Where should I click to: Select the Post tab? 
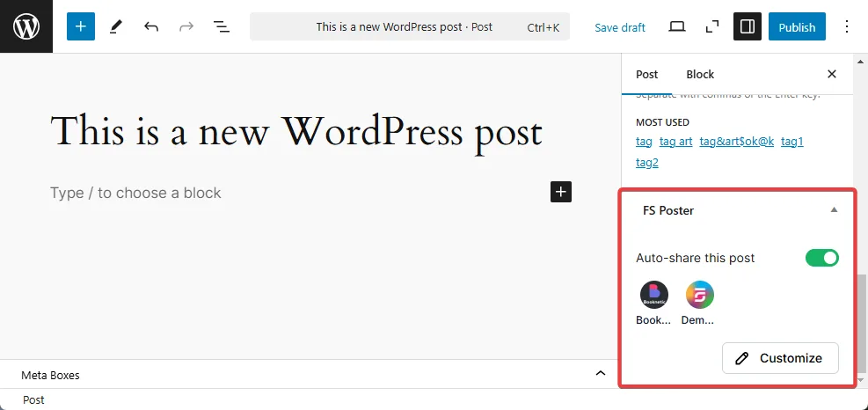tap(646, 74)
